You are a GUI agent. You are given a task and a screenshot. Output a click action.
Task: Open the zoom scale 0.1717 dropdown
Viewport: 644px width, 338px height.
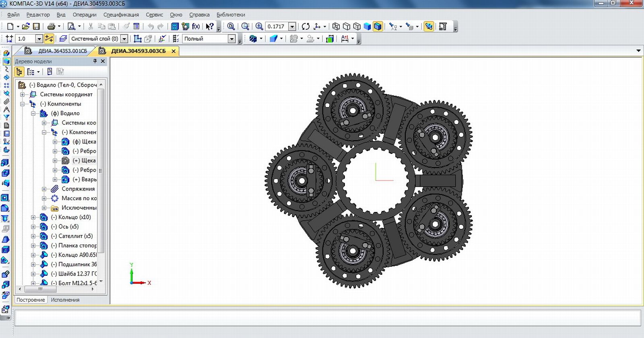point(292,27)
